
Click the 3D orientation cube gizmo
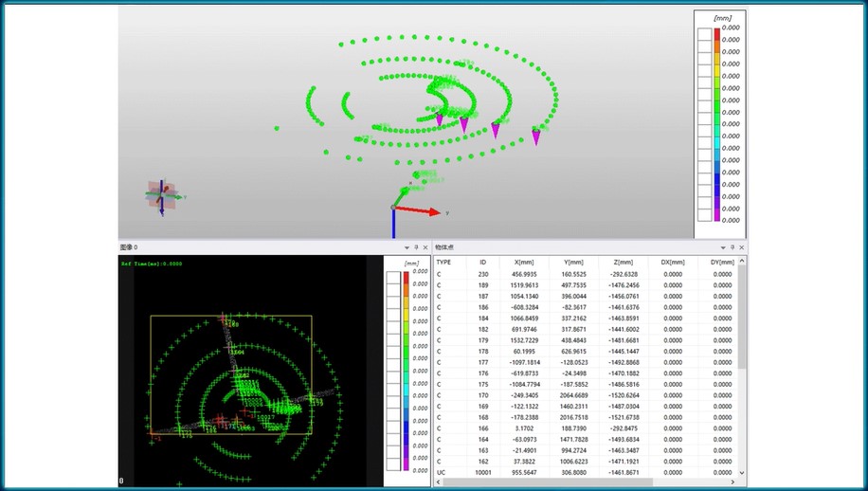pos(159,195)
